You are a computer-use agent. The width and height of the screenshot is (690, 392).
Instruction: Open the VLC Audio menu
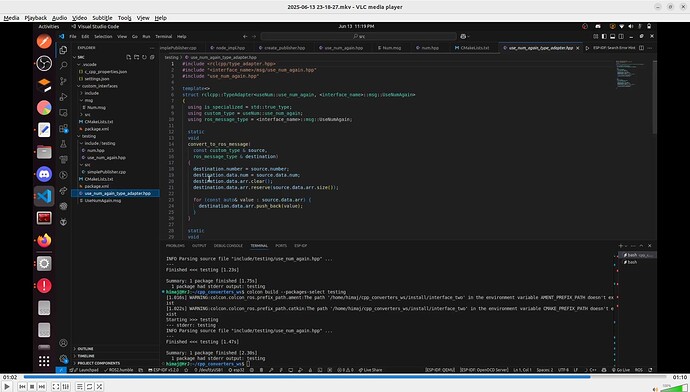click(x=59, y=18)
